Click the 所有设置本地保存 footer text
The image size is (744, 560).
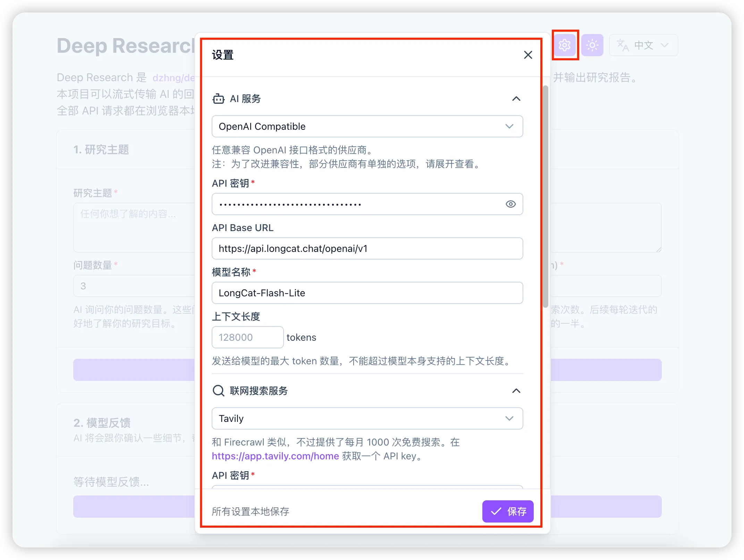[x=251, y=511]
